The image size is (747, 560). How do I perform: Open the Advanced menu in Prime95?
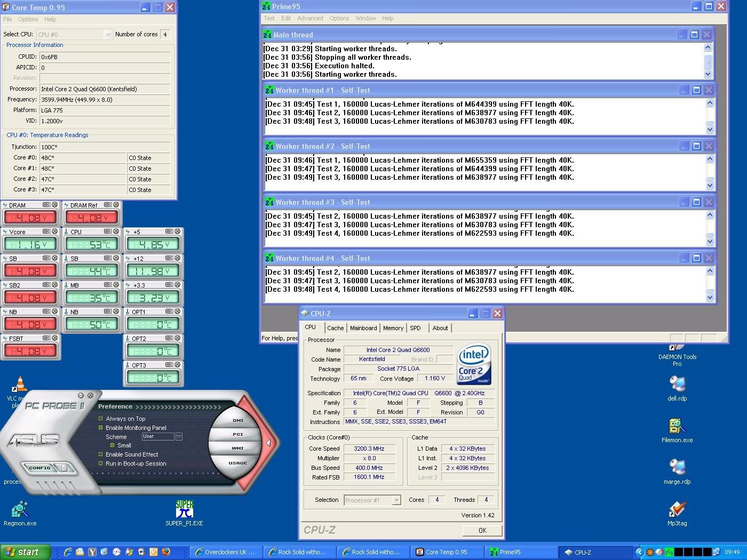click(310, 18)
